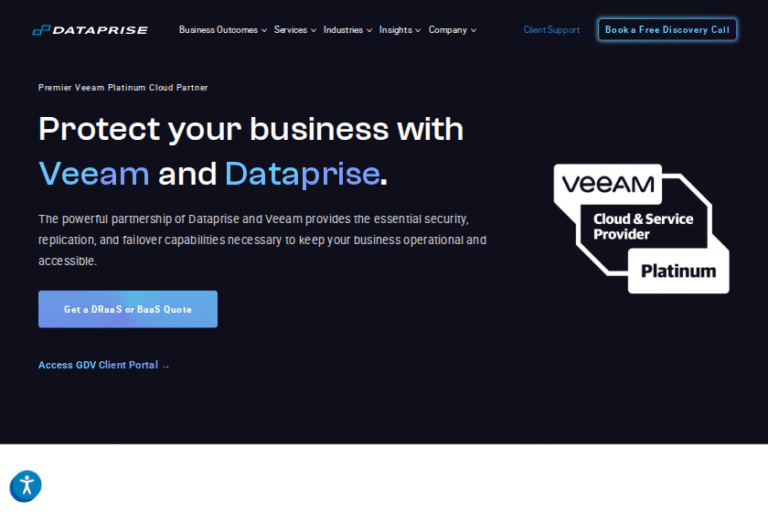768x512 pixels.
Task: Open Access GDV Client Portal link
Action: tap(98, 365)
